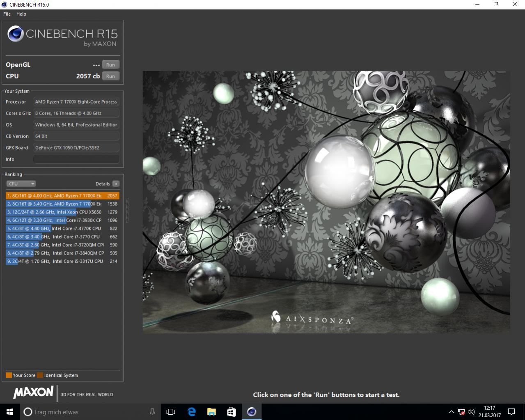Click the volume tray icon
525x420 pixels.
point(471,412)
